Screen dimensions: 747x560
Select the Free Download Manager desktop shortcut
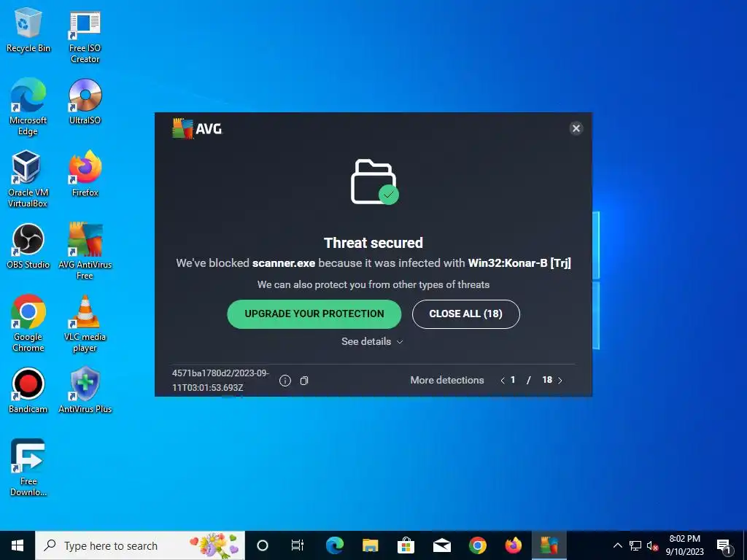(x=28, y=467)
